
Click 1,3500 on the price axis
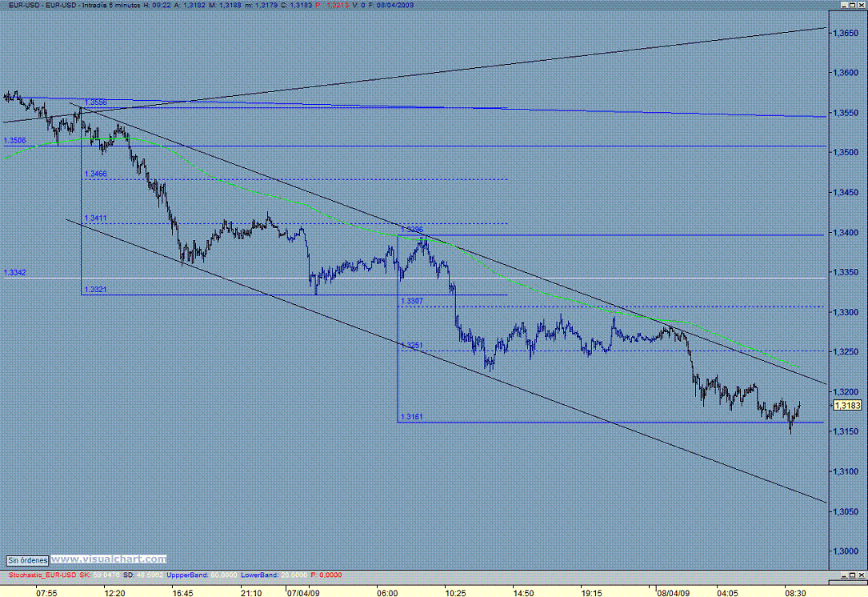846,152
